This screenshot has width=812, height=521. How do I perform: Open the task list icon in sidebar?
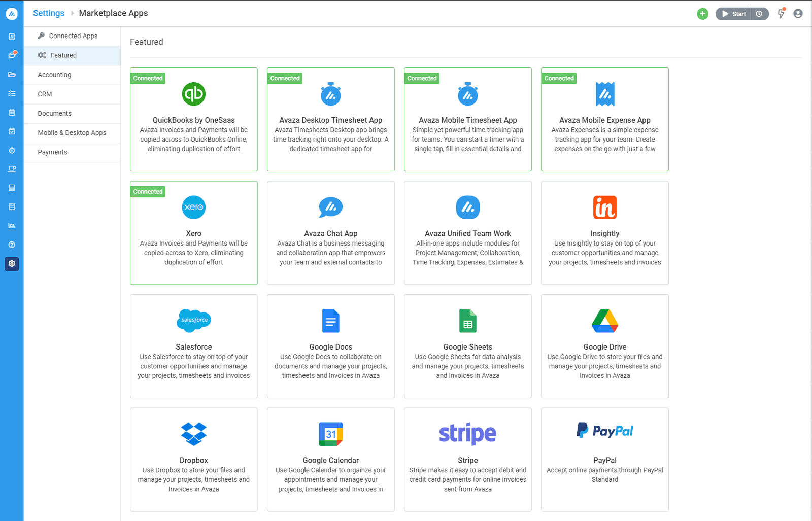[x=12, y=93]
